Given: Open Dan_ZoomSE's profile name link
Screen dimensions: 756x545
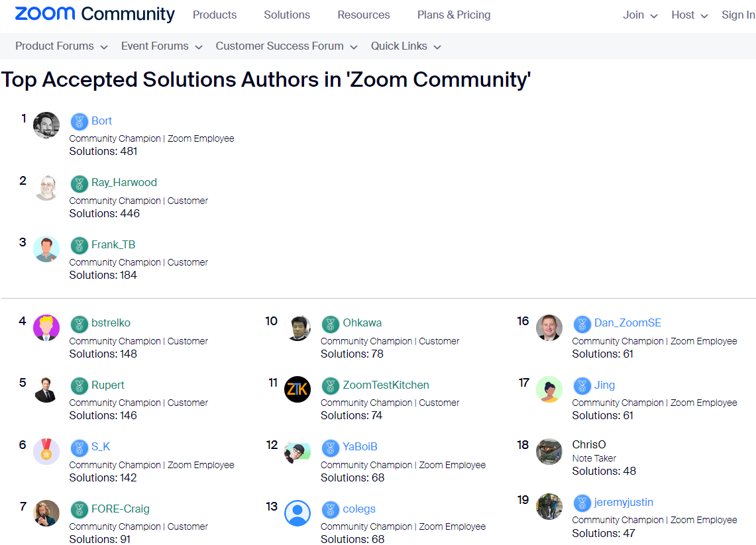Looking at the screenshot, I should pos(627,323).
